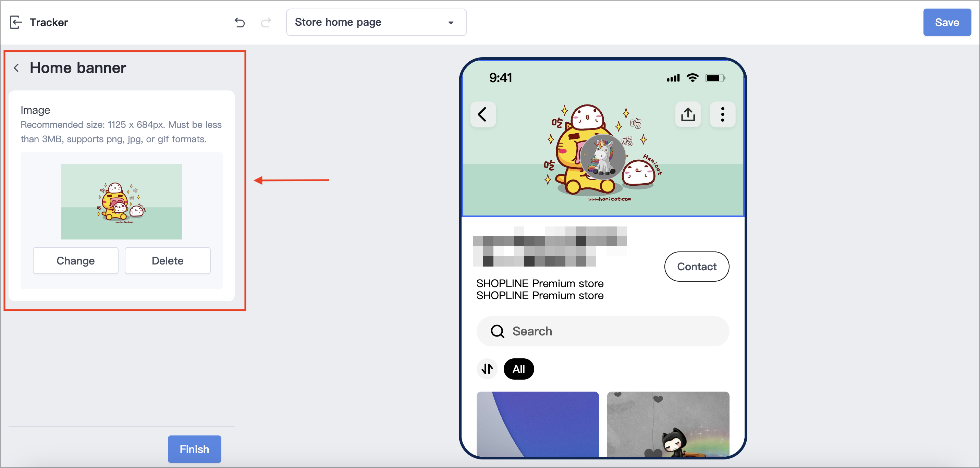Click the Contact button

tap(697, 266)
